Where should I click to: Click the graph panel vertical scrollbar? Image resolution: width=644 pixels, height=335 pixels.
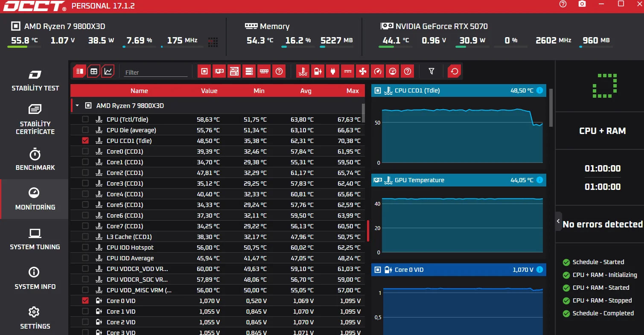[551, 108]
